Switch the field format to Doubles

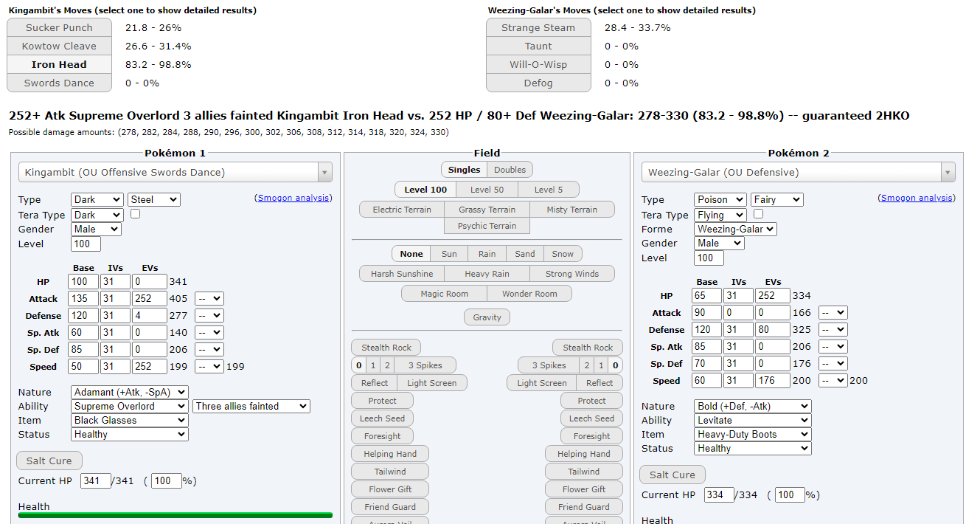click(510, 170)
